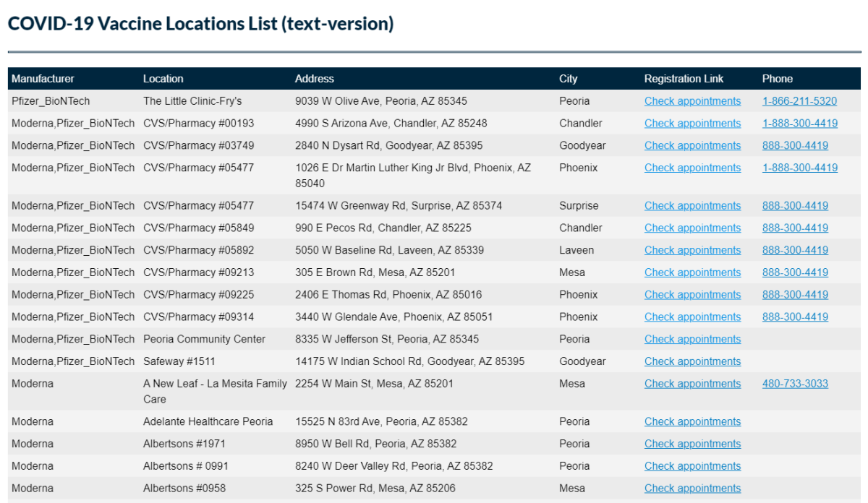The image size is (868, 503).
Task: Click the address 2406 E Thomas Rd cell
Action: tap(388, 295)
